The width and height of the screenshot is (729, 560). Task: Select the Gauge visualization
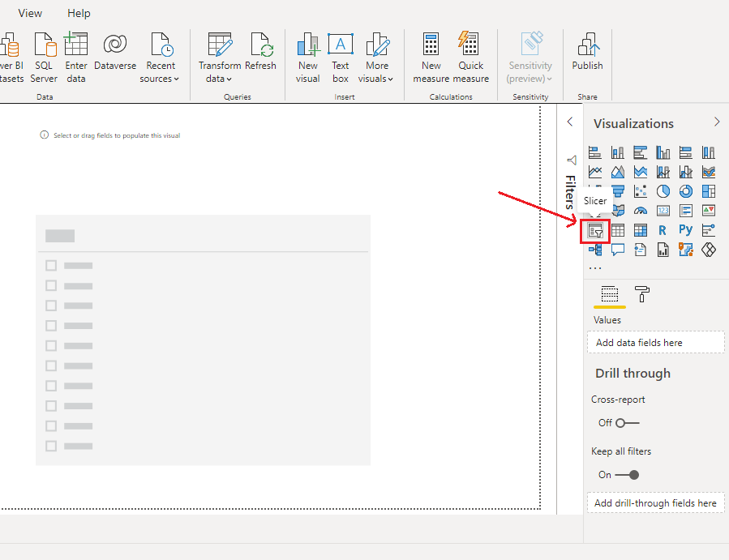point(641,211)
